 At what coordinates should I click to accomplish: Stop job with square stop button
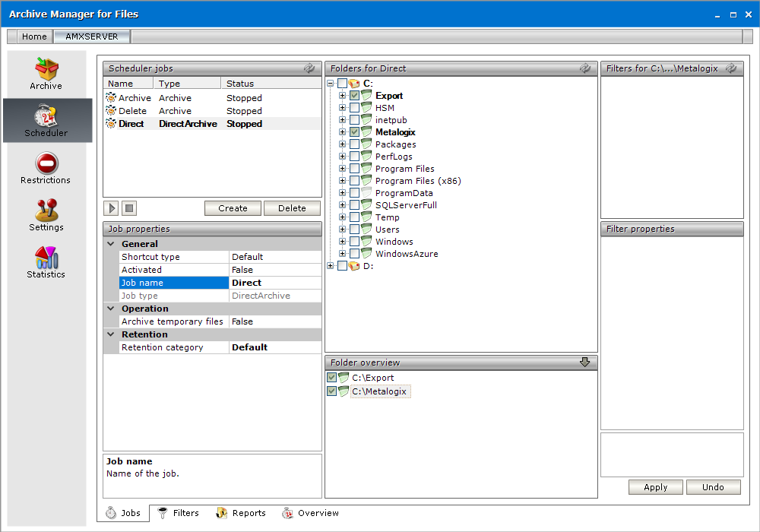click(129, 208)
